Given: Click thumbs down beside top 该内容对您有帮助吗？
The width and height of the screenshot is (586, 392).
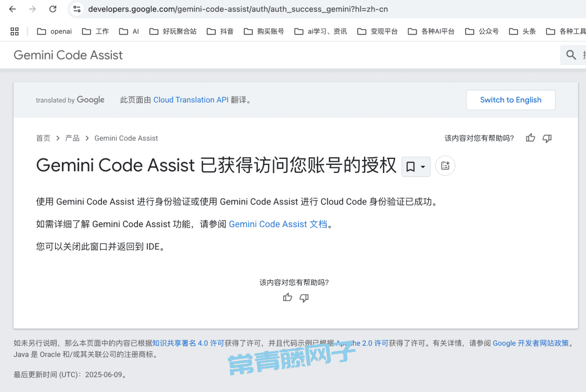Looking at the screenshot, I should 547,138.
